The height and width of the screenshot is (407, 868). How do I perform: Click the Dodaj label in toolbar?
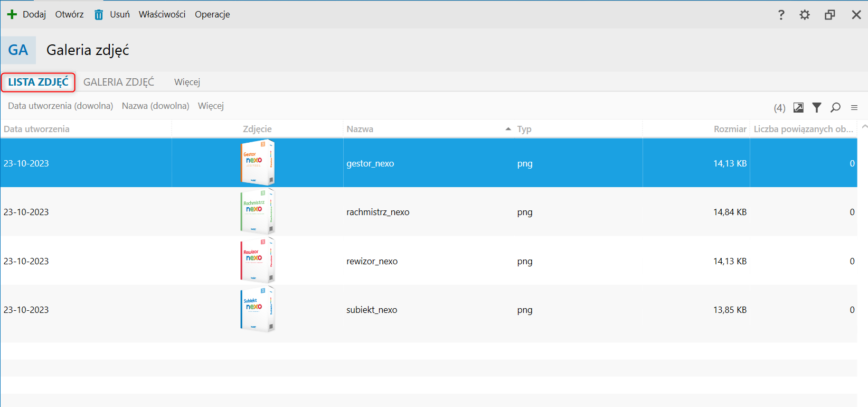click(x=34, y=14)
